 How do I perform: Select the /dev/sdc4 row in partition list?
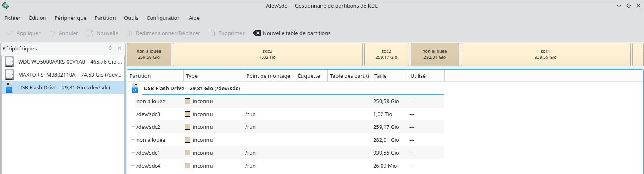pyautogui.click(x=286, y=166)
